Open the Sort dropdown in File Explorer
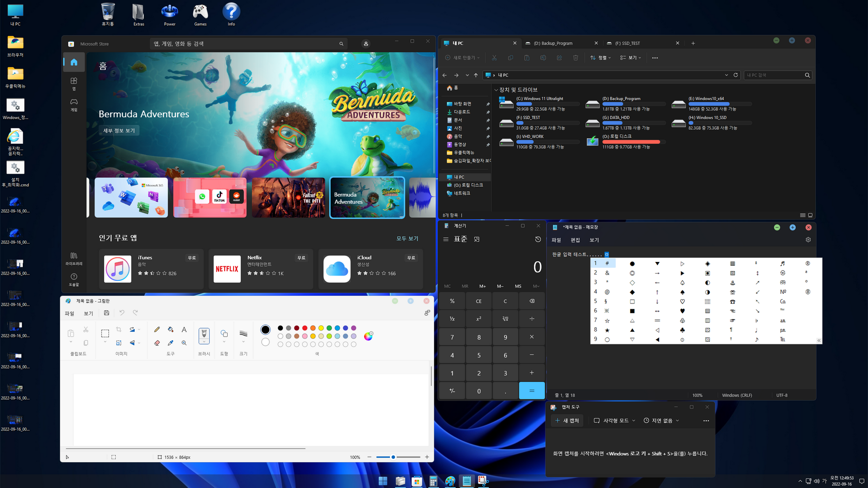Viewport: 868px width, 488px height. point(601,58)
